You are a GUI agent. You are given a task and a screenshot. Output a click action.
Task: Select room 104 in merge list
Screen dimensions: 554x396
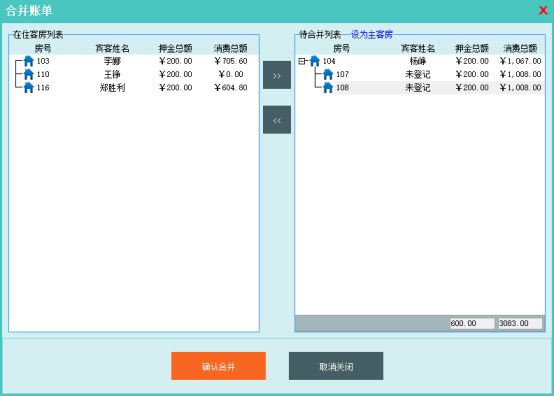pyautogui.click(x=329, y=61)
